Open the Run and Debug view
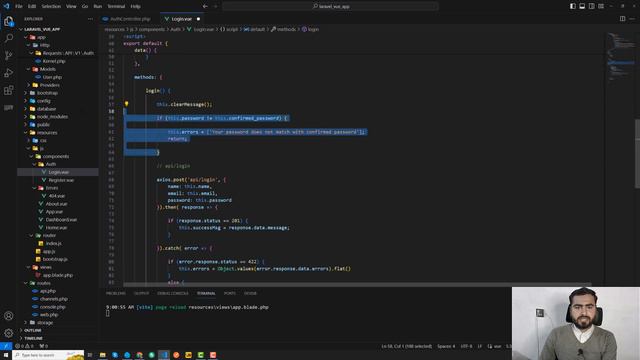Viewport: 640px width, 360px height. click(x=8, y=73)
